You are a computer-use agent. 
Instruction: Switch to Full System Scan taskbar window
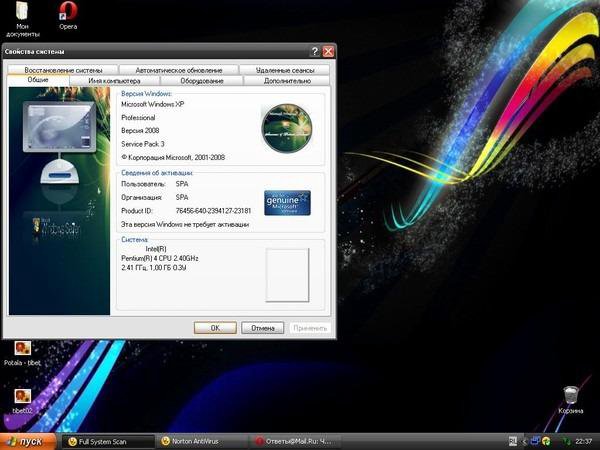click(x=103, y=441)
